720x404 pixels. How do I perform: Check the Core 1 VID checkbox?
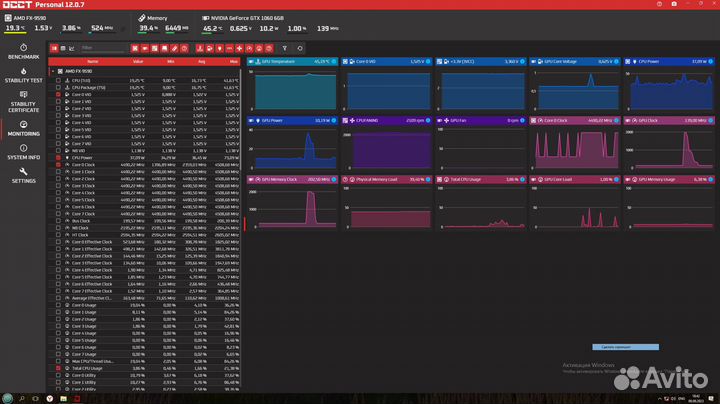58,101
